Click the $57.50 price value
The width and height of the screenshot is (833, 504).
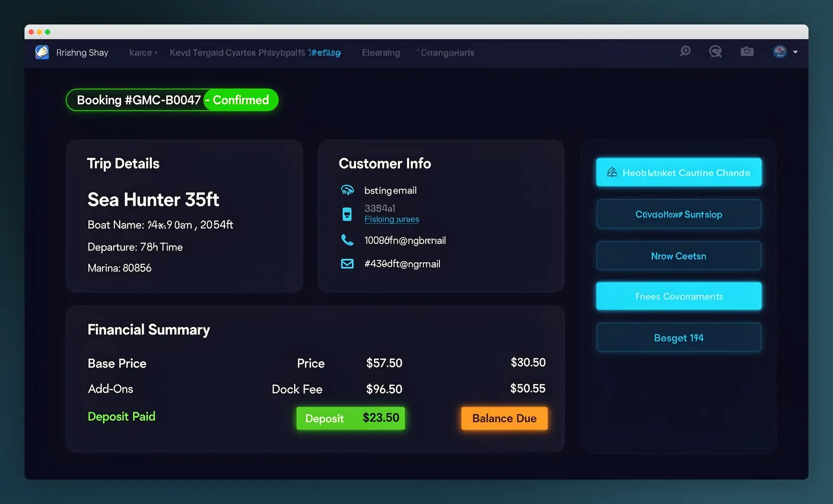(x=384, y=363)
